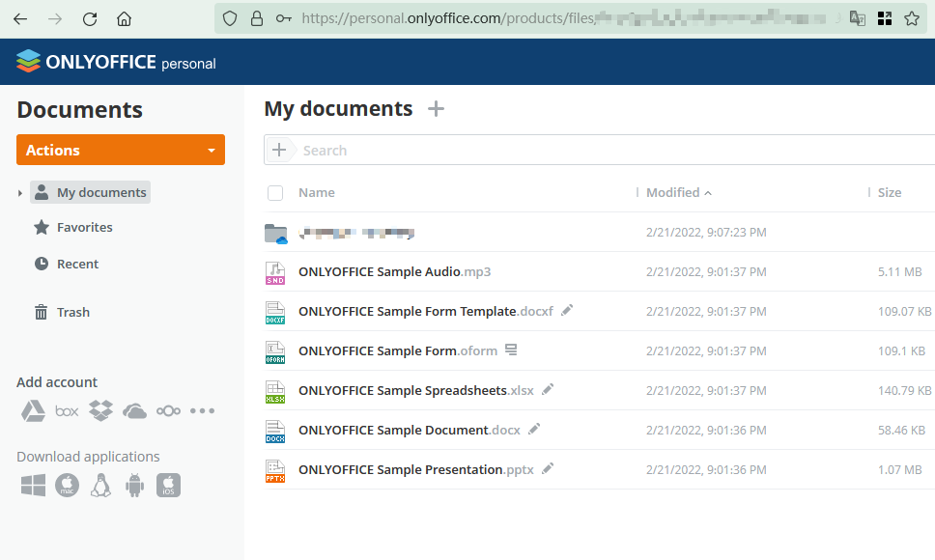935x560 pixels.
Task: Expand the My documents tree arrow
Action: [x=19, y=193]
